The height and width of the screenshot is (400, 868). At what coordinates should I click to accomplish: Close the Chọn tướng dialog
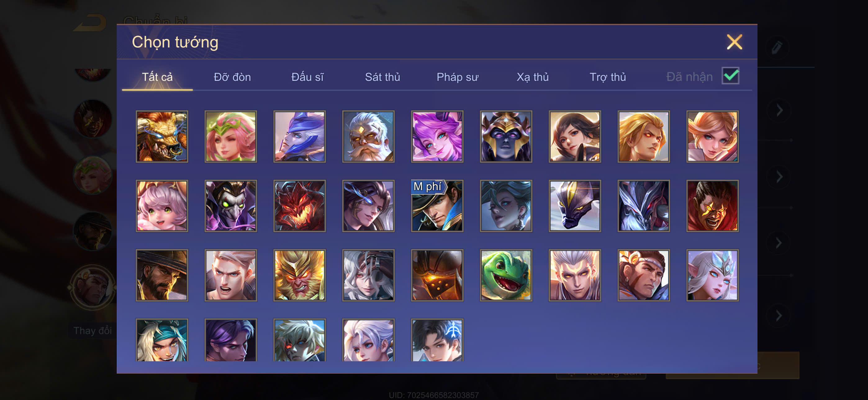click(734, 42)
